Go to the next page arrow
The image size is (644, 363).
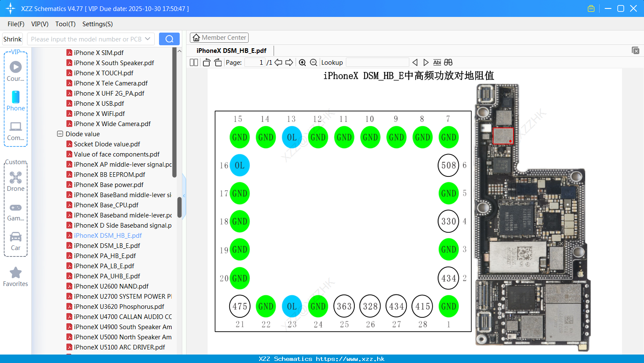pyautogui.click(x=289, y=62)
